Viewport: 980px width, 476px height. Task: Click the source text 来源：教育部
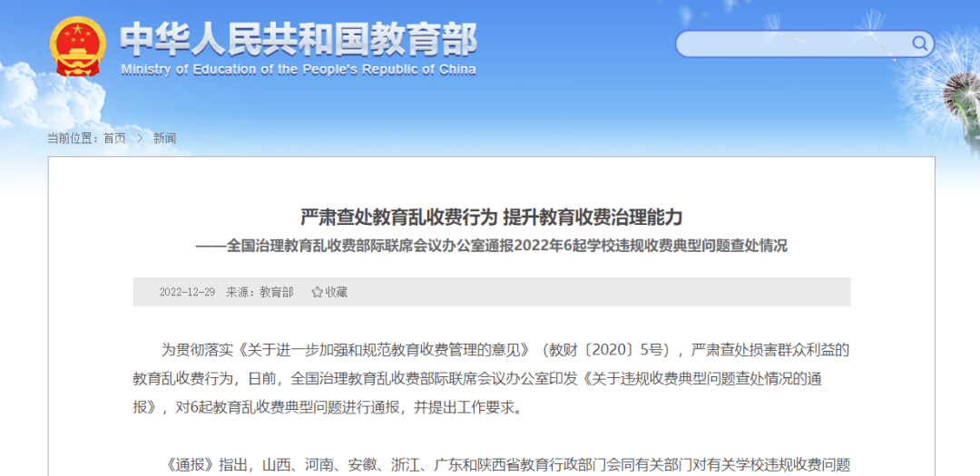(260, 292)
